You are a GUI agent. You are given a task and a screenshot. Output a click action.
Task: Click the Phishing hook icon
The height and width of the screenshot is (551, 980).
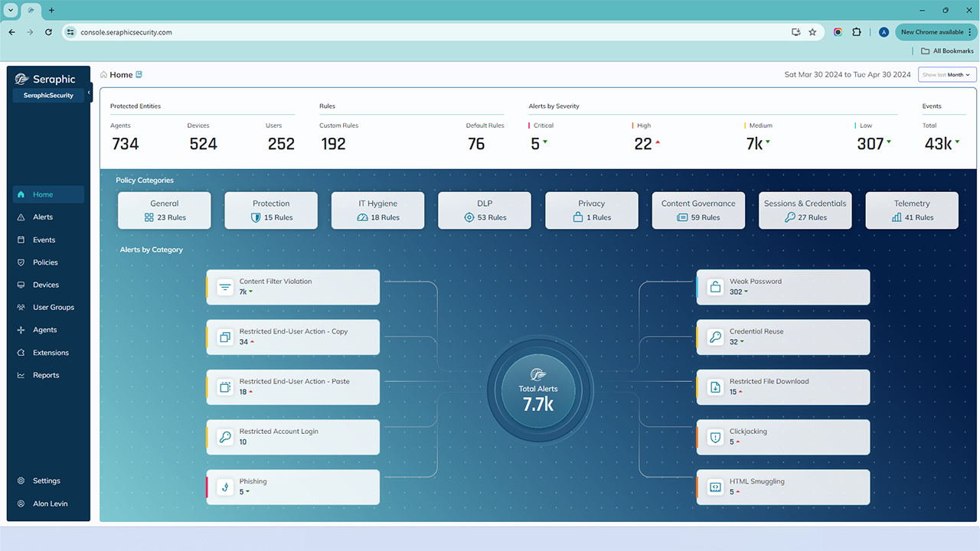225,487
